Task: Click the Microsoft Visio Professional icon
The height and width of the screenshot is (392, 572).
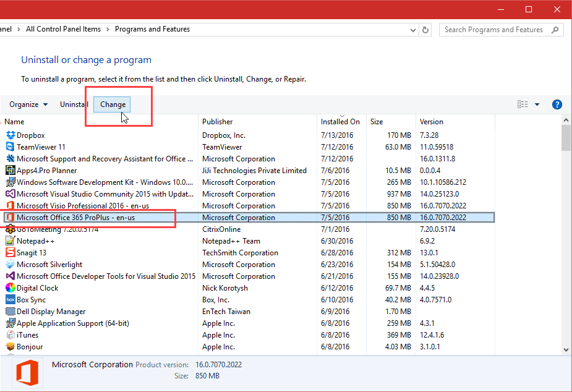Action: [x=11, y=206]
